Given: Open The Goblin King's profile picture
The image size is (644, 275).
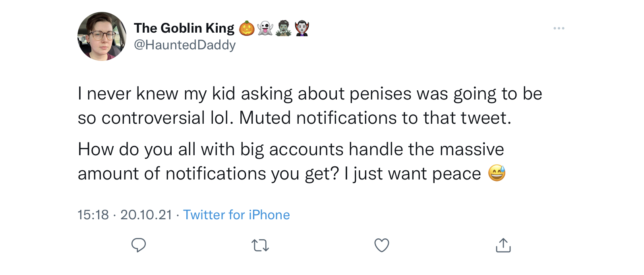Looking at the screenshot, I should [102, 36].
